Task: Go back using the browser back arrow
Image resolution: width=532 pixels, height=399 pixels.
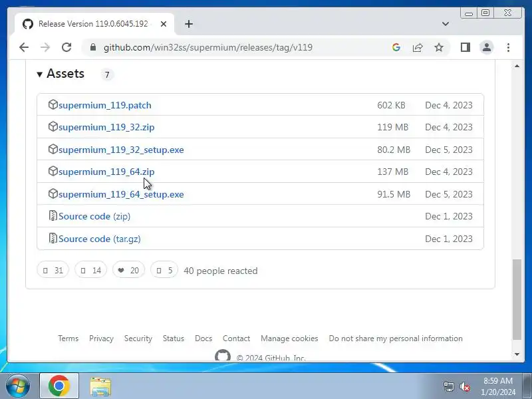Action: click(x=24, y=47)
